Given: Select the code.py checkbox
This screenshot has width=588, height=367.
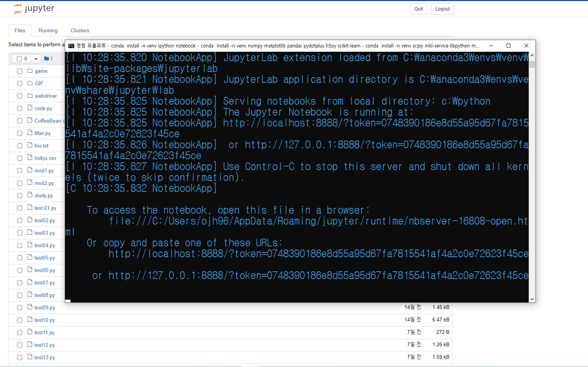Looking at the screenshot, I should coord(19,109).
